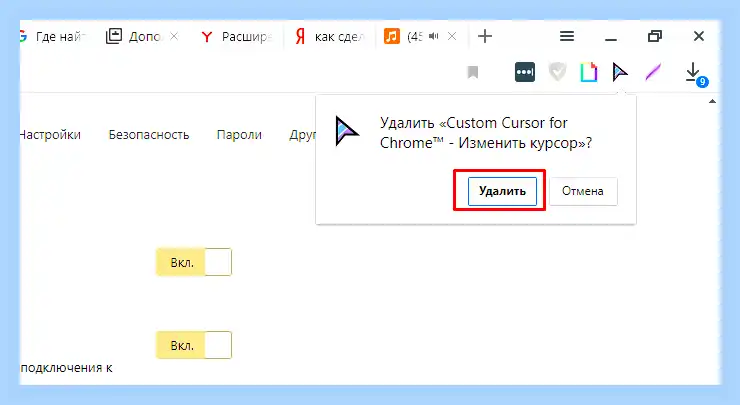Click the scrollbar up arrow

712,101
